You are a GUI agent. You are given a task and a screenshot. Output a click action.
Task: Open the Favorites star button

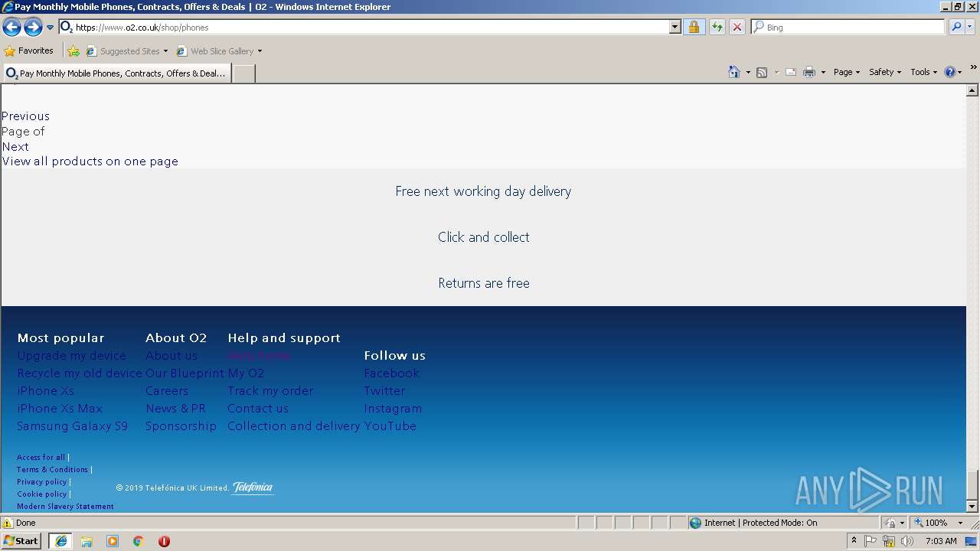29,51
